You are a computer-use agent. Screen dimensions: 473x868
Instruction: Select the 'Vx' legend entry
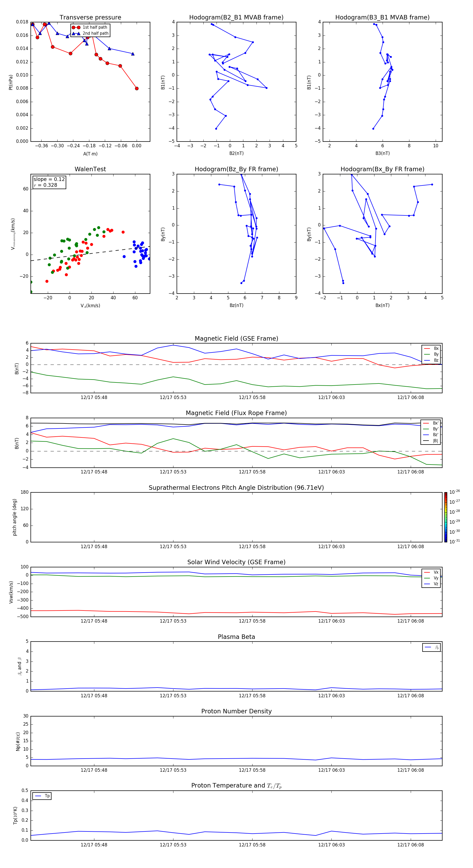431,572
